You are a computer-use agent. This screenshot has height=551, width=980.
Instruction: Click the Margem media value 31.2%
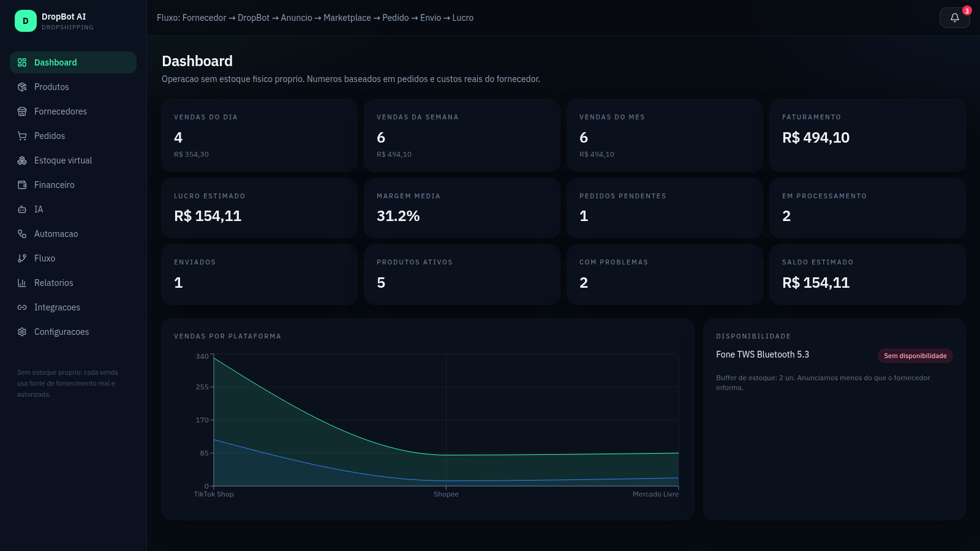pyautogui.click(x=398, y=216)
